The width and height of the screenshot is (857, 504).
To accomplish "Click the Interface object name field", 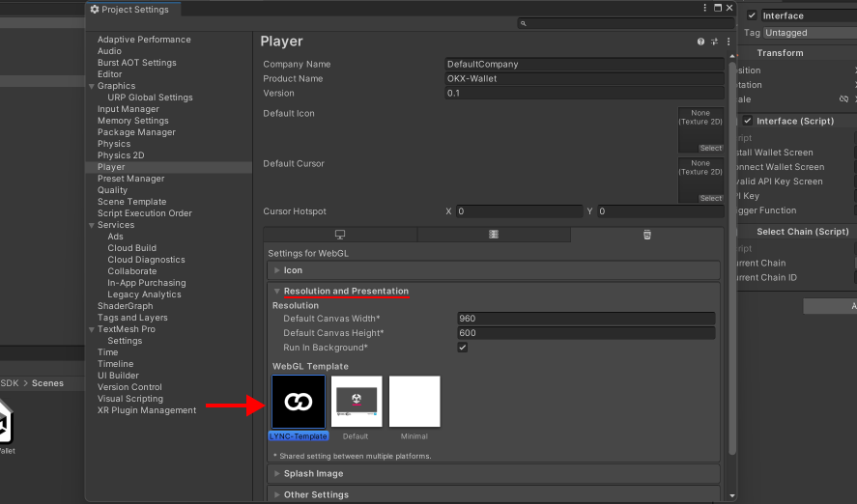I will coord(809,15).
